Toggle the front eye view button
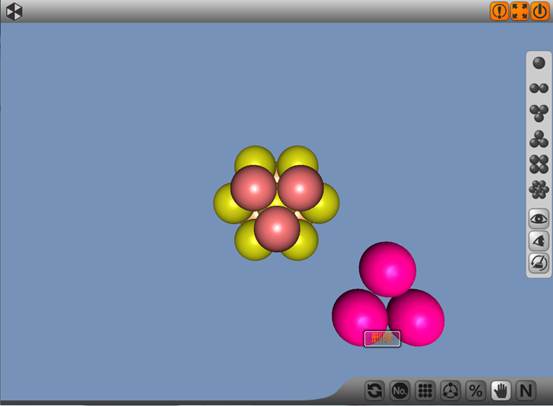The height and width of the screenshot is (406, 553). pos(539,219)
